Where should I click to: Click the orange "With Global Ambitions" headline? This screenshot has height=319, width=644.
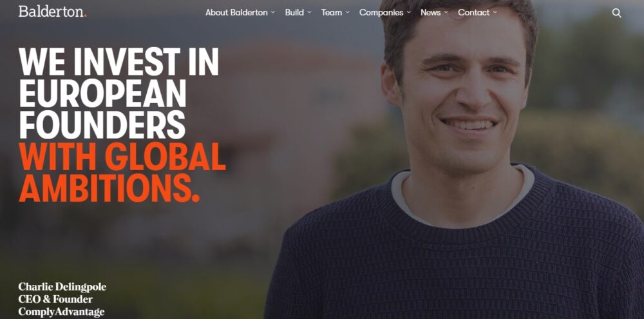pos(122,173)
